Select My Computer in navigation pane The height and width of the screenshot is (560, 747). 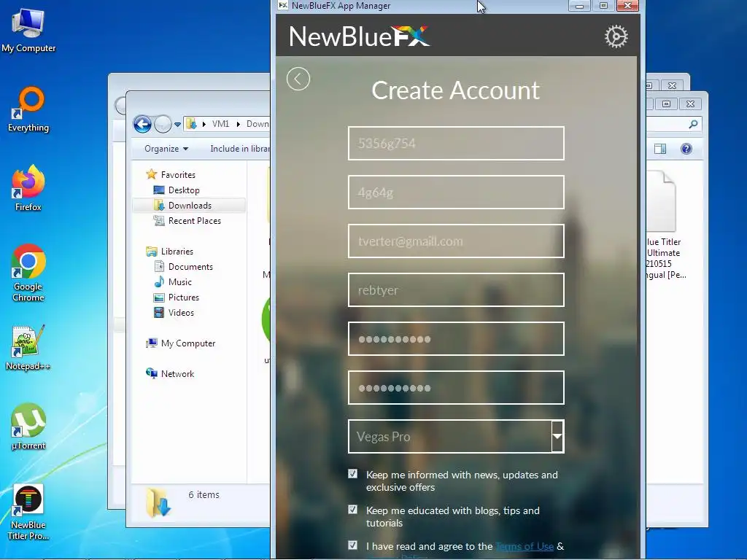(187, 343)
